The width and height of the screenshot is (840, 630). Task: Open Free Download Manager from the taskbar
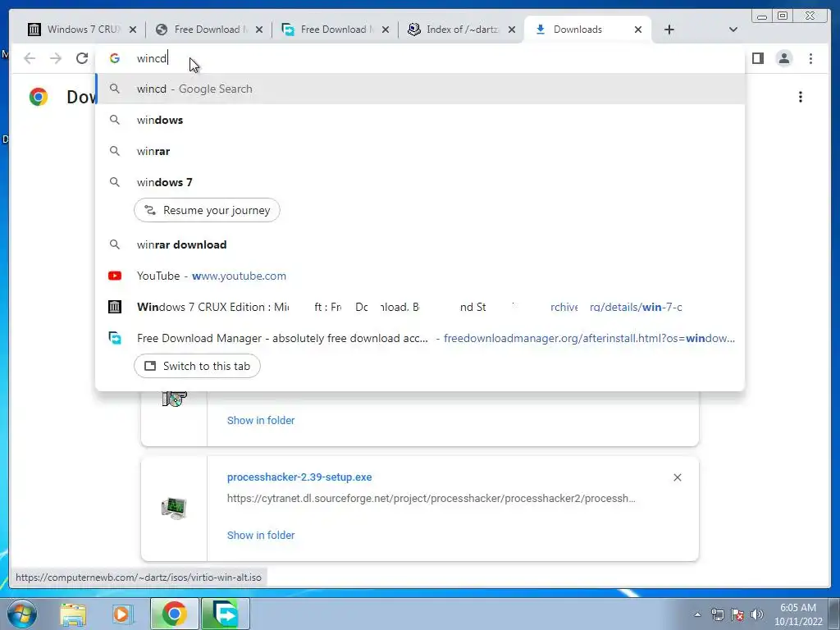(x=225, y=614)
